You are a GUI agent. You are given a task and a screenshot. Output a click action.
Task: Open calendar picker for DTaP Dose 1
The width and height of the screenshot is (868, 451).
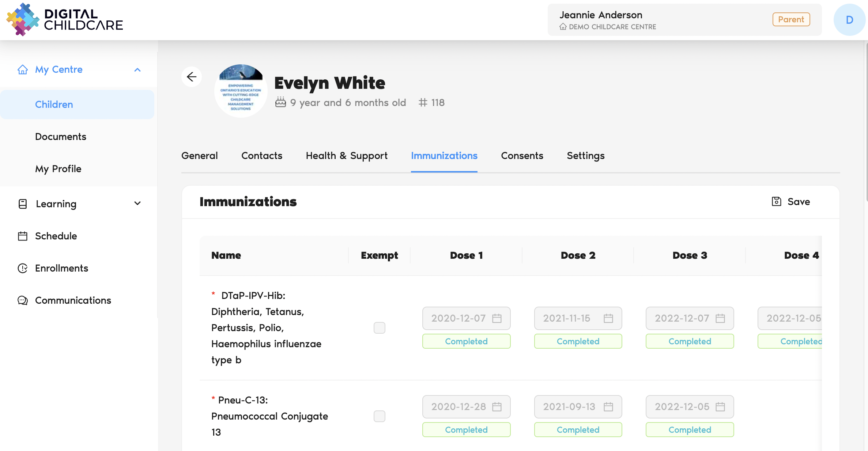(497, 318)
